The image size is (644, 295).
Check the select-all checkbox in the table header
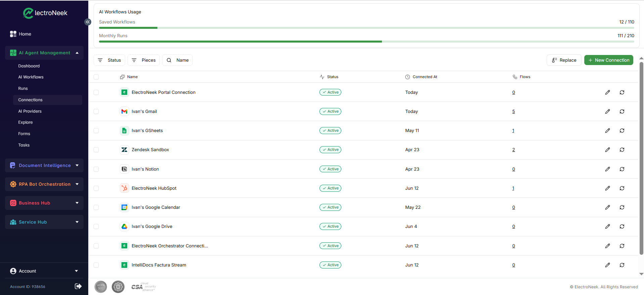pyautogui.click(x=96, y=77)
